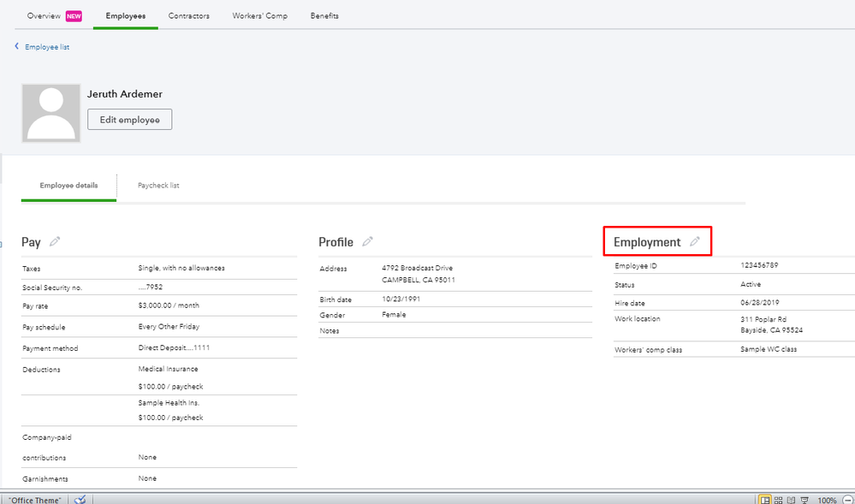Click gender value Female
This screenshot has height=504, width=855.
(x=394, y=314)
